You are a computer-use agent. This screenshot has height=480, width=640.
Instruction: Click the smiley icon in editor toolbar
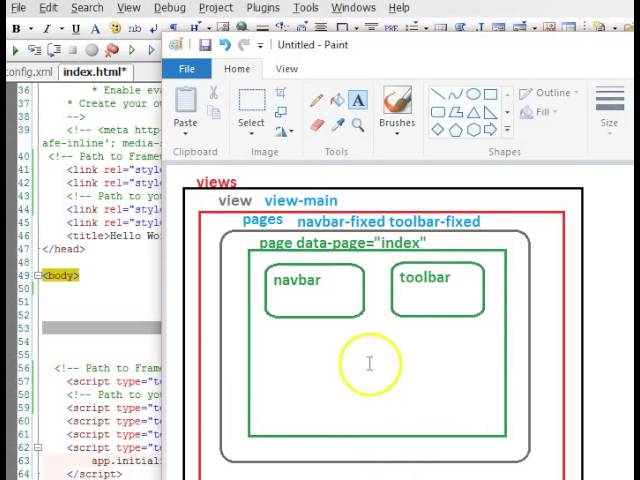tap(116, 28)
